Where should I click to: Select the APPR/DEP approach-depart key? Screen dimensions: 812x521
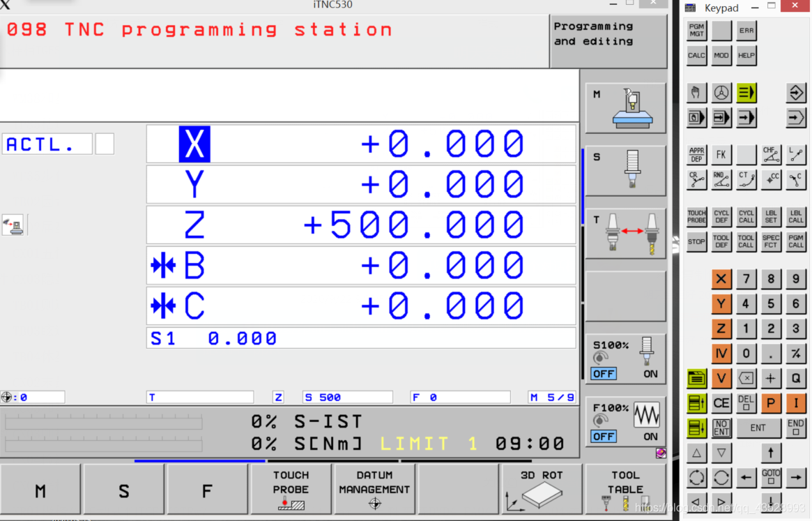(x=696, y=154)
